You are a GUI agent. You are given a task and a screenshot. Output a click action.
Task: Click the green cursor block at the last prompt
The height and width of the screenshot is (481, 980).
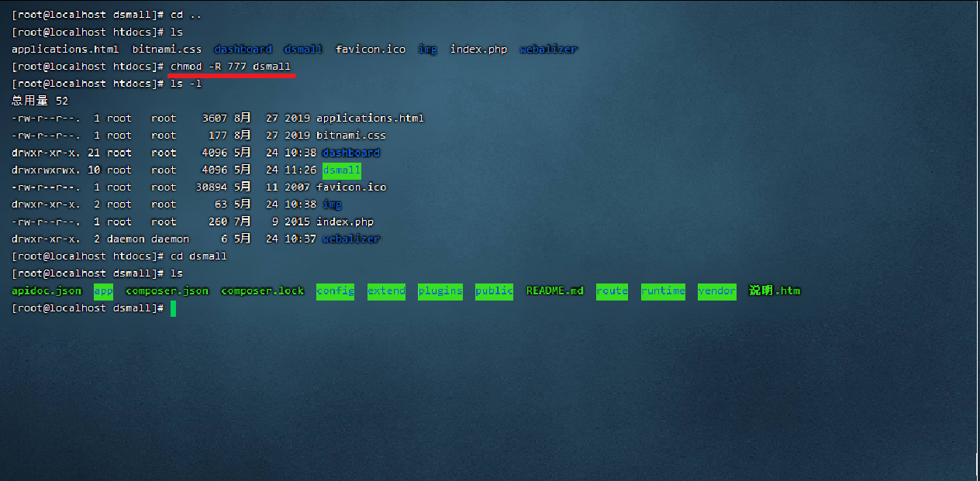[x=174, y=308]
